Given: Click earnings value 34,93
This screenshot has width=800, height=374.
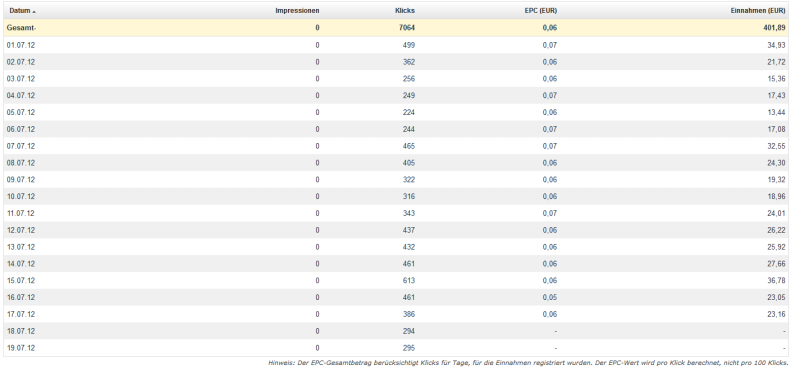Looking at the screenshot, I should pyautogui.click(x=776, y=45).
